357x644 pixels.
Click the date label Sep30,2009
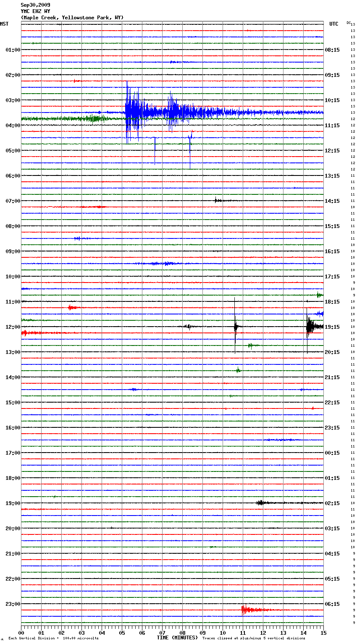tap(35, 5)
